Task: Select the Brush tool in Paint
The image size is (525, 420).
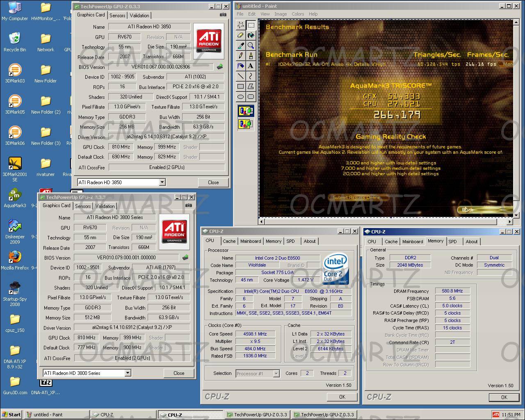Action: click(251, 56)
